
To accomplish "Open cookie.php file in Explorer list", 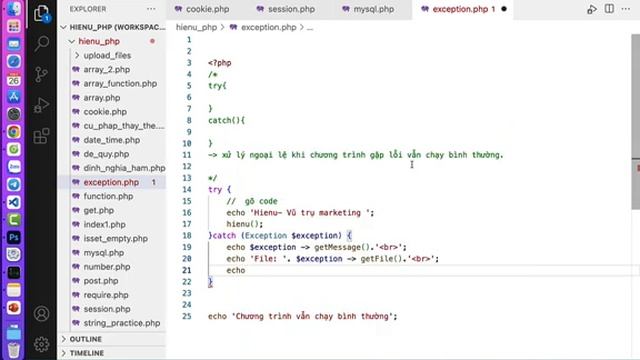I will 105,111.
